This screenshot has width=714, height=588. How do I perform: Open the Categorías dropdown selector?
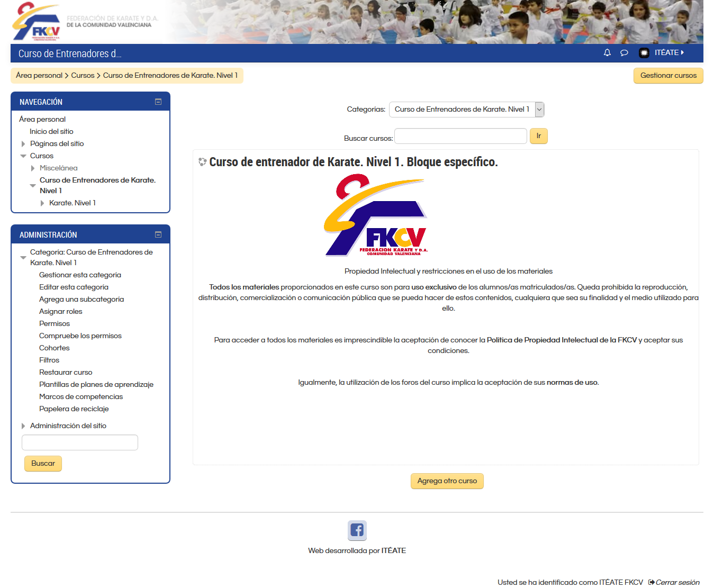(466, 110)
